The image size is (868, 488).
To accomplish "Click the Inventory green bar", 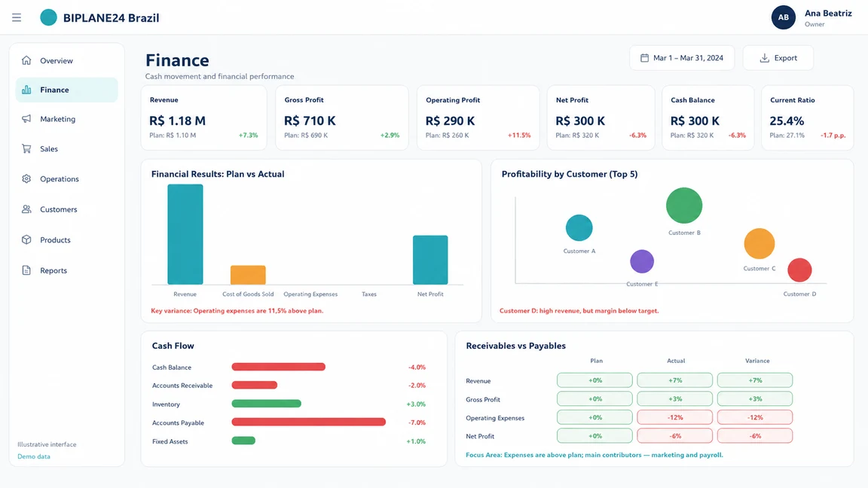I will [266, 404].
